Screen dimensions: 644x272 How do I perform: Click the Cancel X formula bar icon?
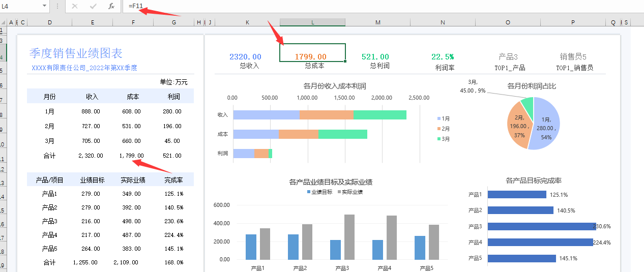click(75, 6)
